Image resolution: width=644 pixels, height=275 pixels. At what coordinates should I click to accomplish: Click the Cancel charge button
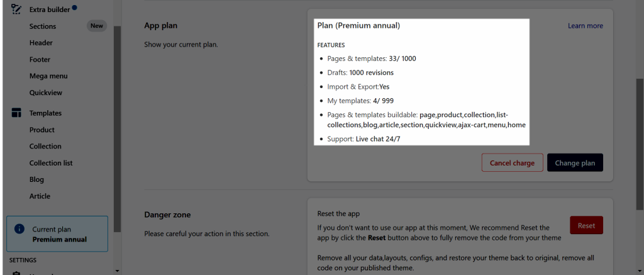[x=512, y=163]
